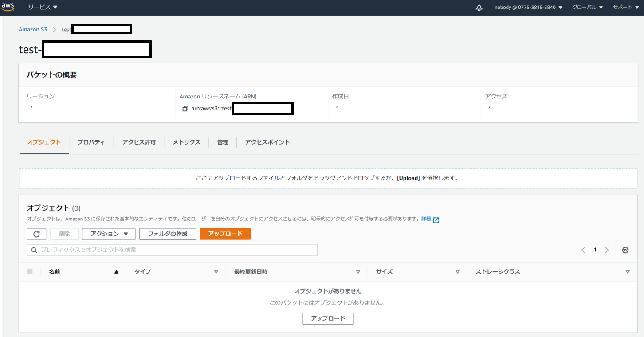Screen dimensions: 644x337
Task: Click the drag-and-drop upload zone
Action: [328, 178]
